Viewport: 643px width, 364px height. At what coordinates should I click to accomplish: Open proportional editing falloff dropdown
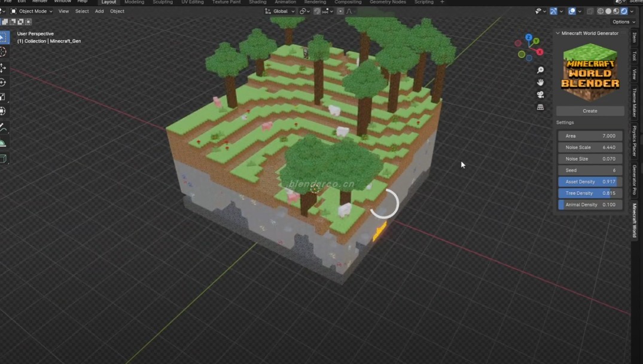pyautogui.click(x=350, y=11)
